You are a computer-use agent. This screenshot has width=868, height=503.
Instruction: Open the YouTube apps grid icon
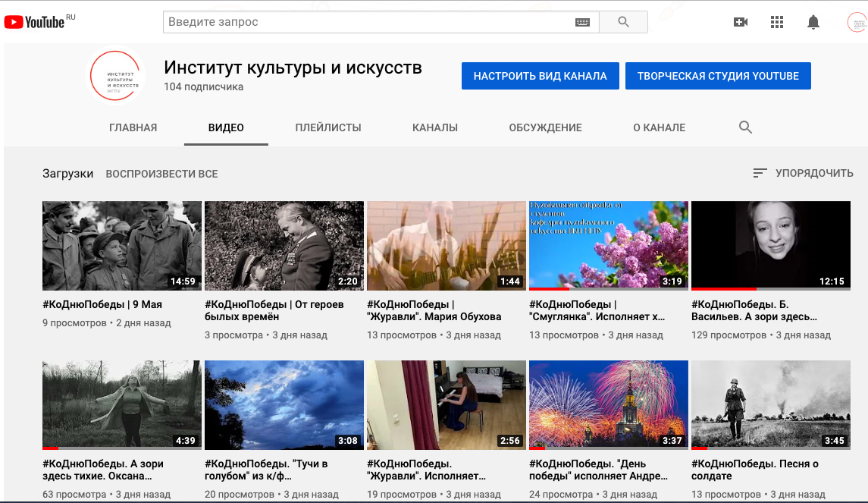click(777, 22)
